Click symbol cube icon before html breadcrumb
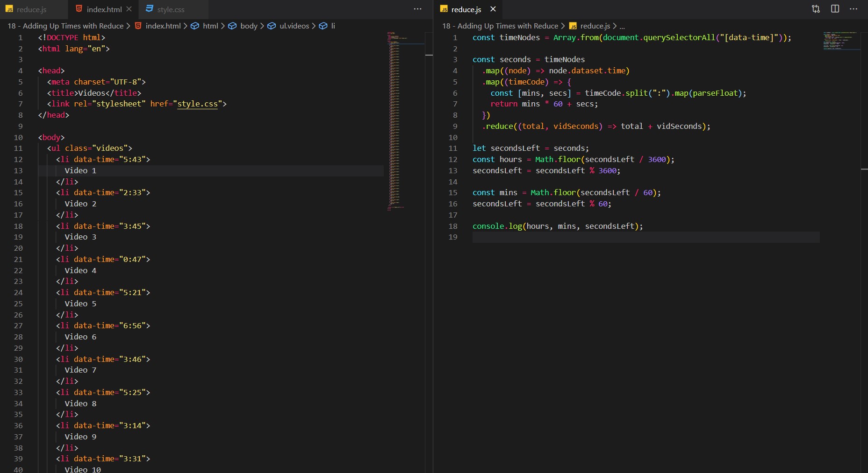Image resolution: width=868 pixels, height=473 pixels. tap(195, 26)
